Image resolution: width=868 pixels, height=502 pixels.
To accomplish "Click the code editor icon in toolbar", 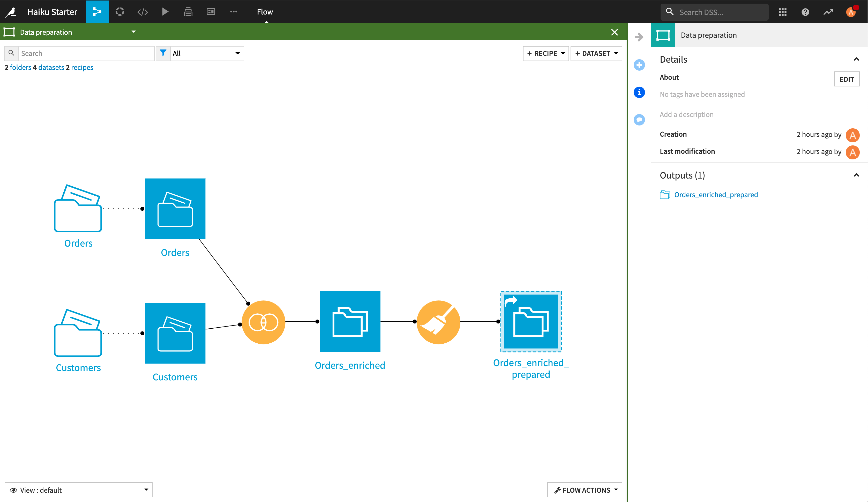I will [143, 11].
